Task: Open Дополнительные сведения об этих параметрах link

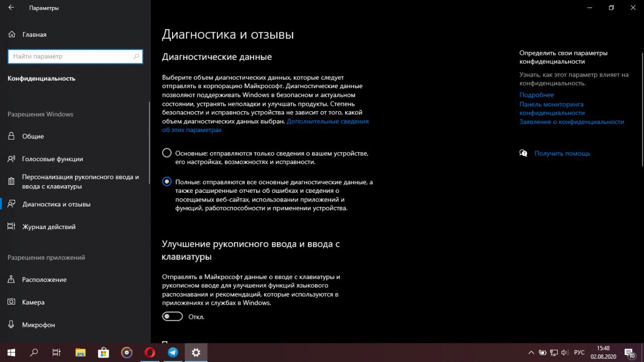Action: click(x=265, y=125)
